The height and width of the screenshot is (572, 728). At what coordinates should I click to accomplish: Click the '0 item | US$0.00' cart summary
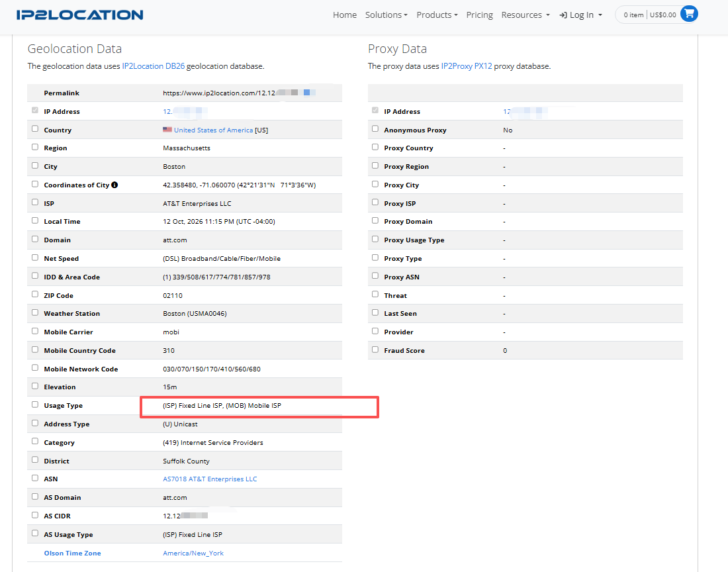point(649,15)
